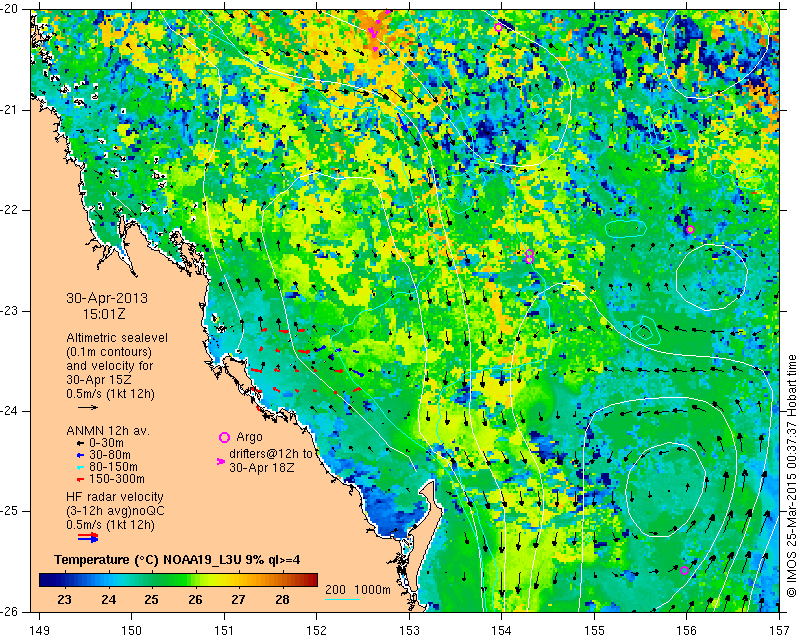Click the latitude axis label '-25'
The height and width of the screenshot is (640, 800).
click(x=11, y=511)
